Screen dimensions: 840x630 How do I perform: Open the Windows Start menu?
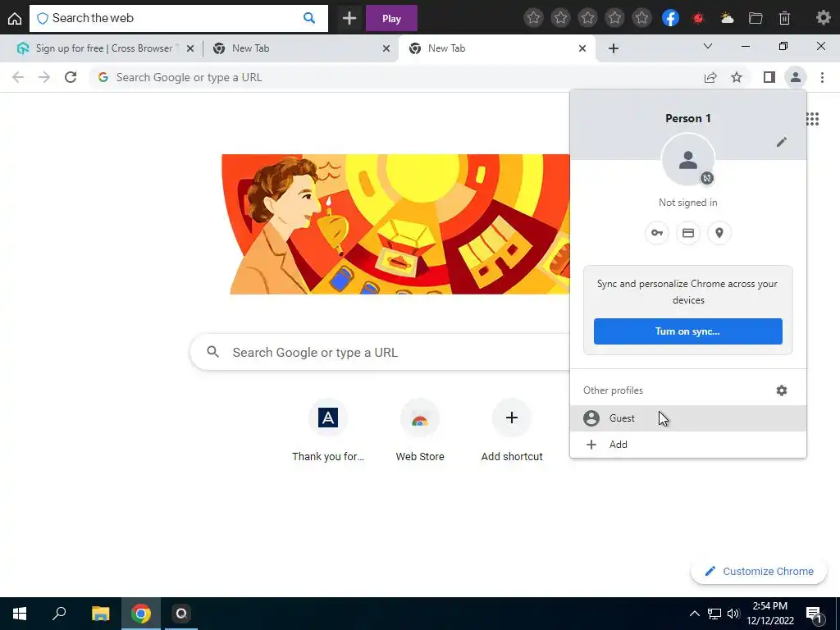(20, 614)
